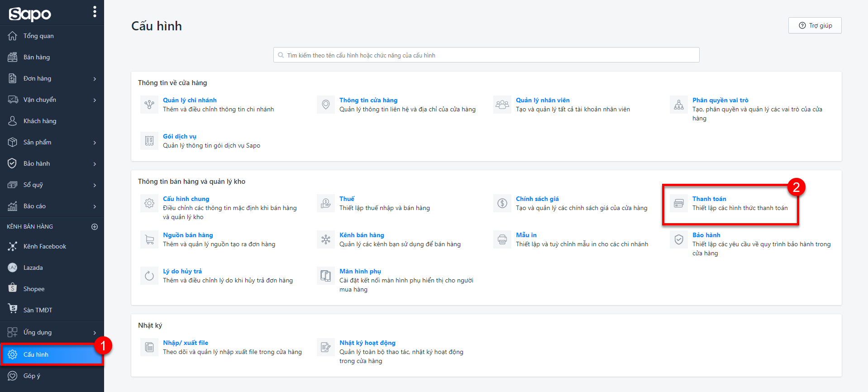
Task: Focus the configuration search field
Action: tap(486, 55)
